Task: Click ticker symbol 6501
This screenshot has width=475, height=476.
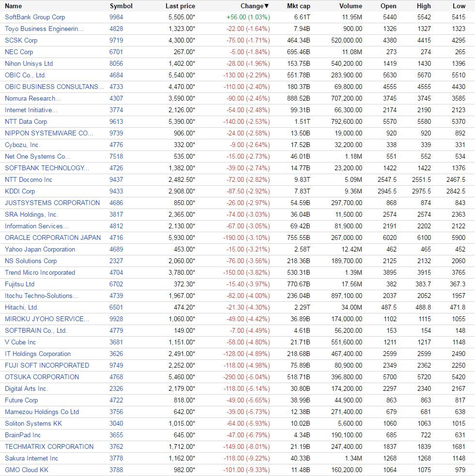Action: (116, 308)
